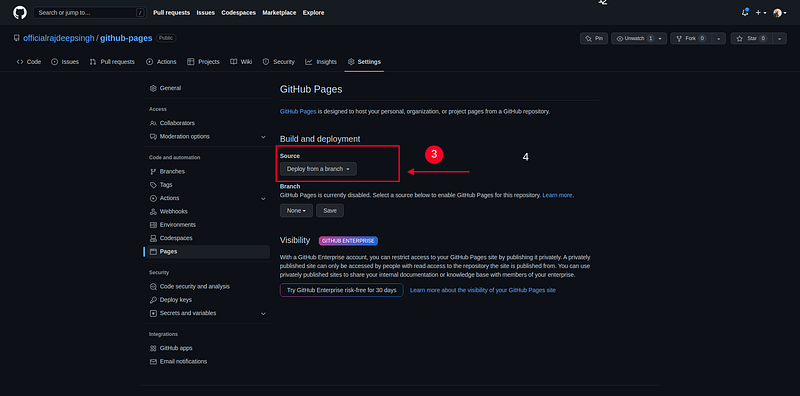Switch to the repository Issues tab

(65, 62)
